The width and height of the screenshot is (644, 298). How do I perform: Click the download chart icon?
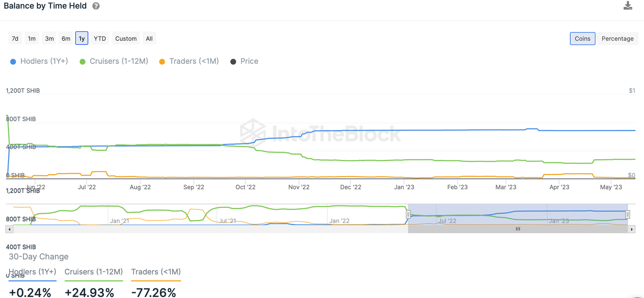coord(628,6)
